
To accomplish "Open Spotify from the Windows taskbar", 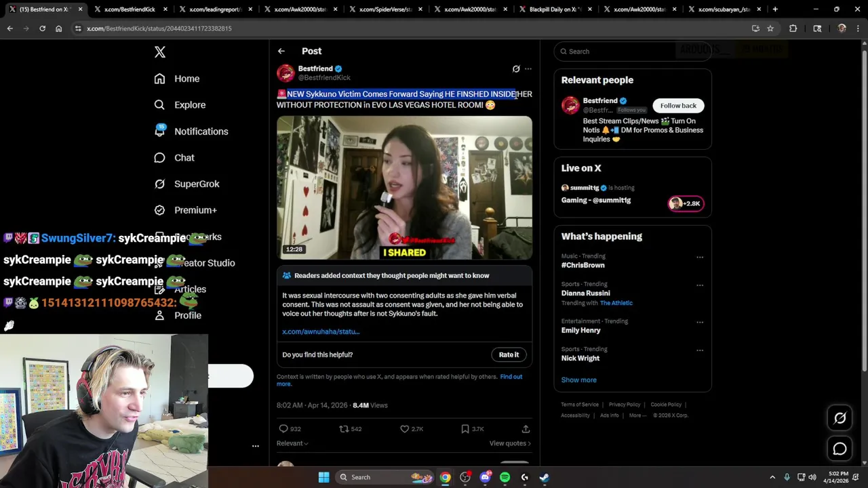I will (x=505, y=477).
